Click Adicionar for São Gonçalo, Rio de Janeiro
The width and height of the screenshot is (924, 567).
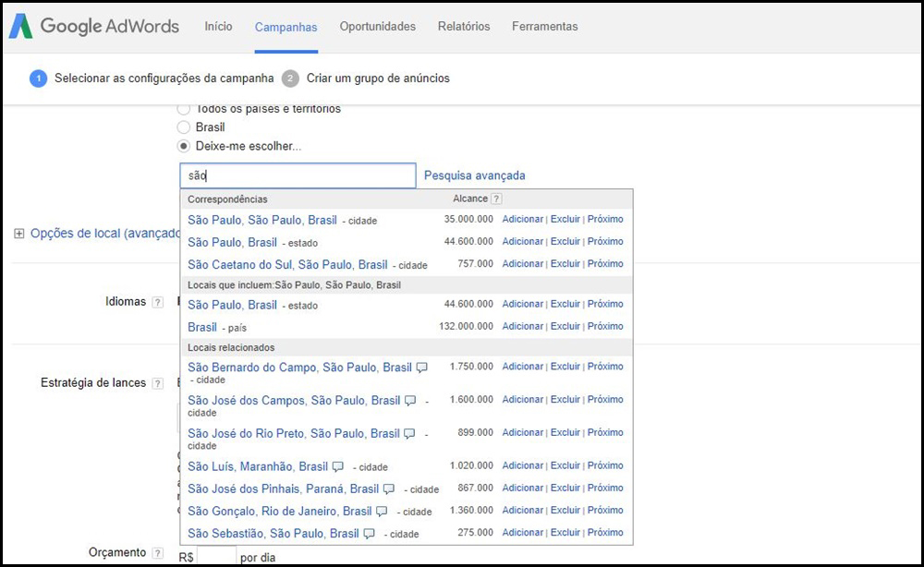coord(523,510)
